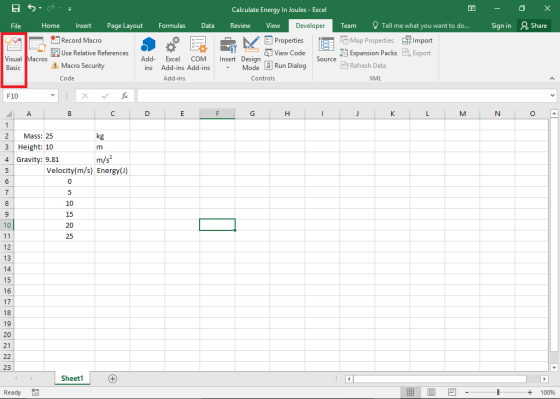Open the XML Source pane
Viewport: 560px width, 399px height.
pos(326,50)
